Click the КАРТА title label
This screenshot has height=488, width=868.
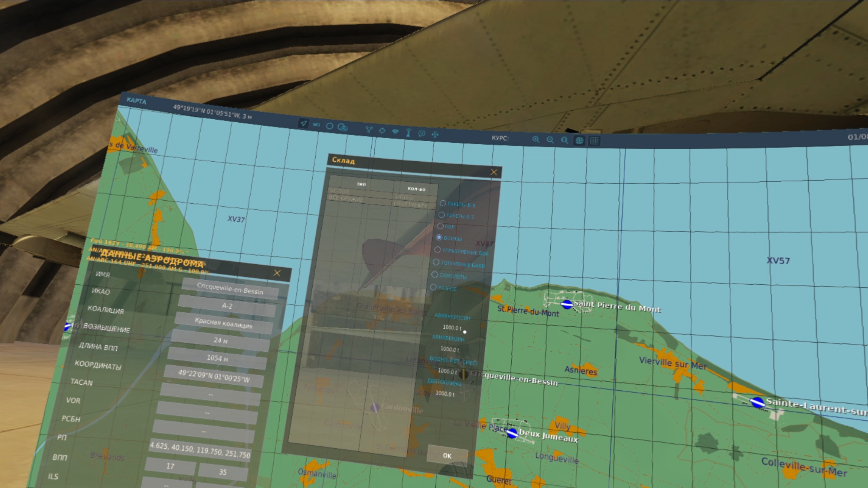(x=136, y=101)
